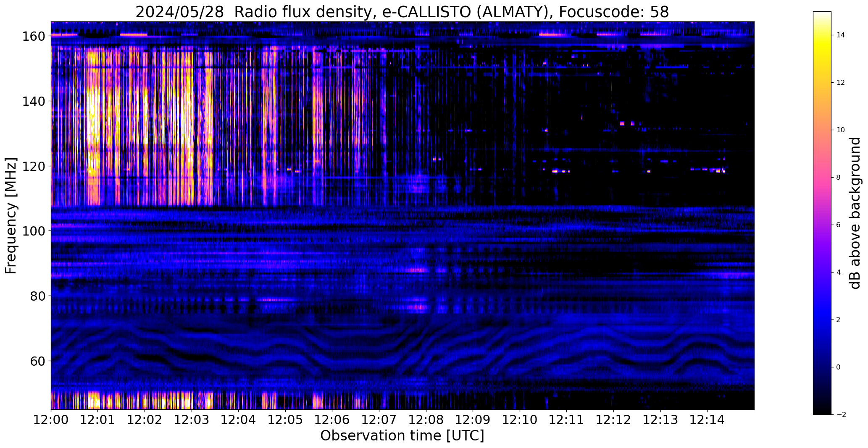Viewport: 868px width, 448px height.
Task: Click the dB above background colorbar label
Action: coord(855,213)
